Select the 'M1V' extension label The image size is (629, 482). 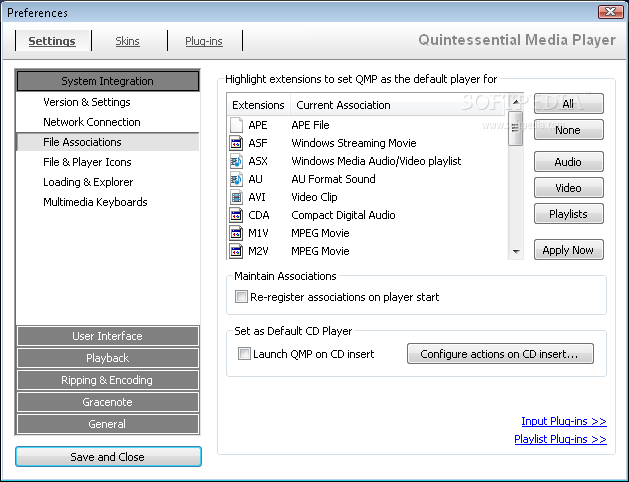click(258, 233)
